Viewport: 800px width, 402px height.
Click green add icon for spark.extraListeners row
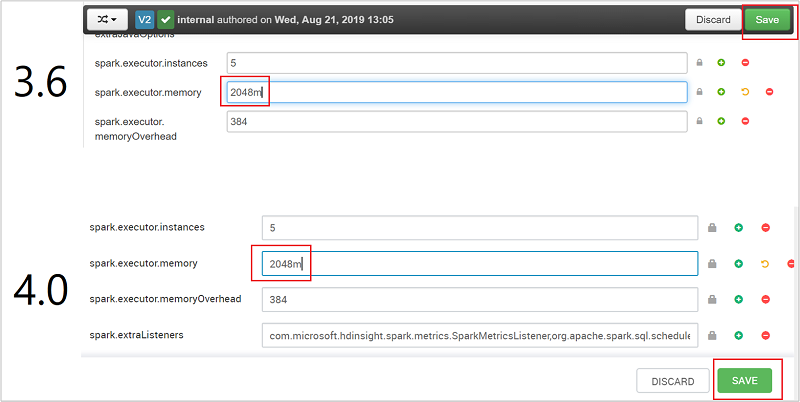click(x=738, y=336)
